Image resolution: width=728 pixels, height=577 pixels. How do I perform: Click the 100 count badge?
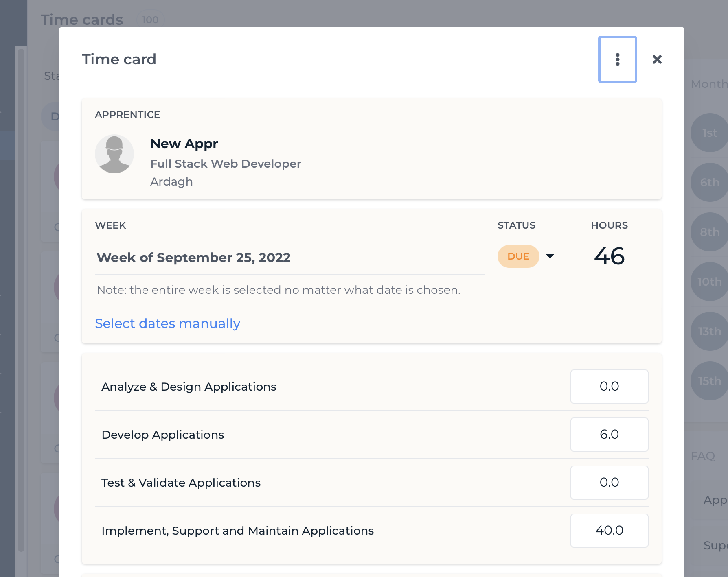[150, 20]
